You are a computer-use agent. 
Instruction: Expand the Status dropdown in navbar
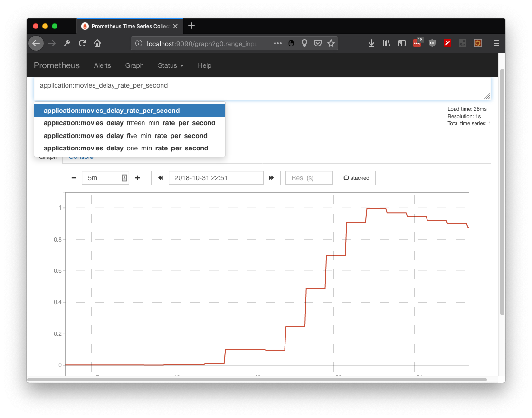pyautogui.click(x=171, y=65)
